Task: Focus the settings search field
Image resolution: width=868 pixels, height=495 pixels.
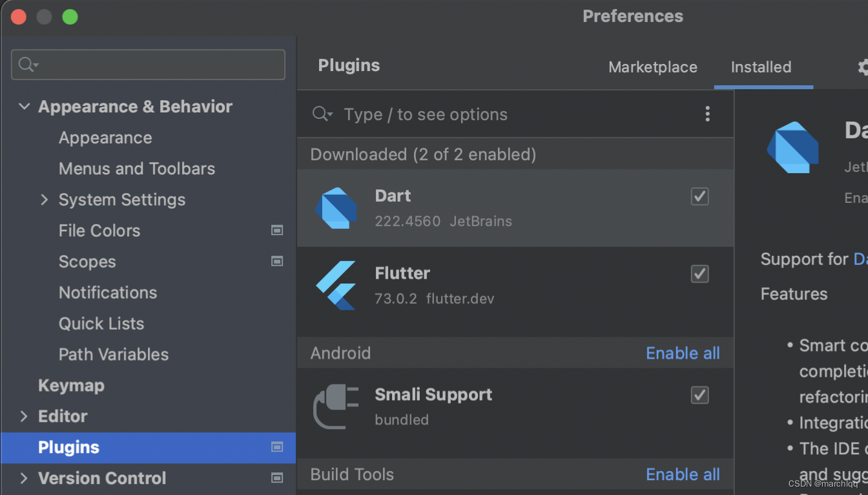Action: (148, 65)
